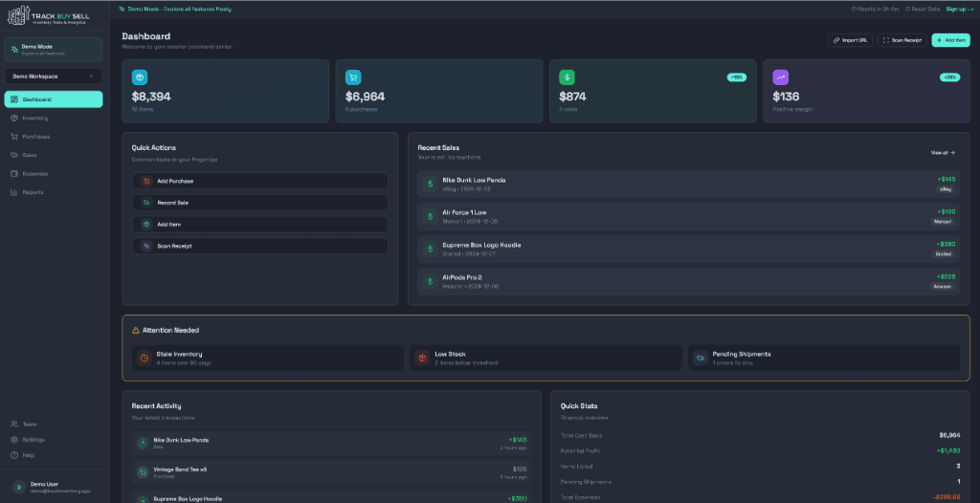Screen dimensions: 980x503
Task: Click the Import URL button
Action: point(850,40)
